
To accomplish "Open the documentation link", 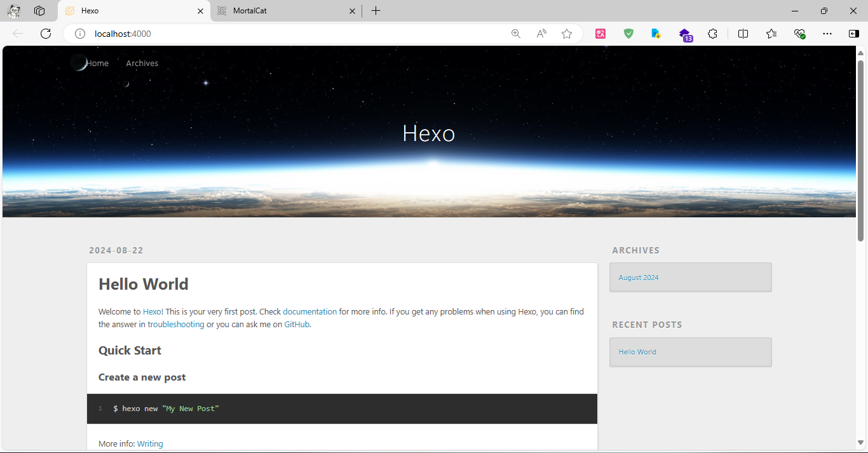I will [309, 312].
